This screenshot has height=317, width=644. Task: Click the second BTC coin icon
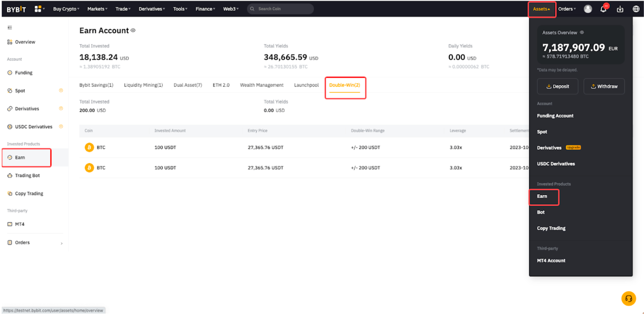coord(89,168)
